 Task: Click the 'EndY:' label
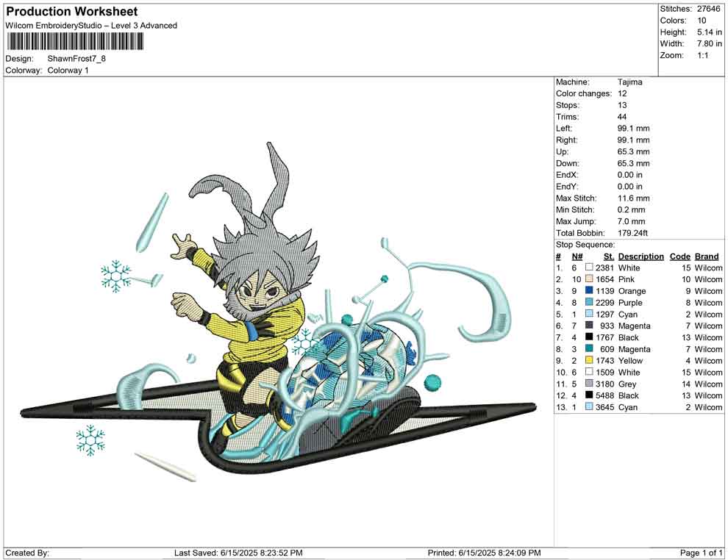point(566,187)
